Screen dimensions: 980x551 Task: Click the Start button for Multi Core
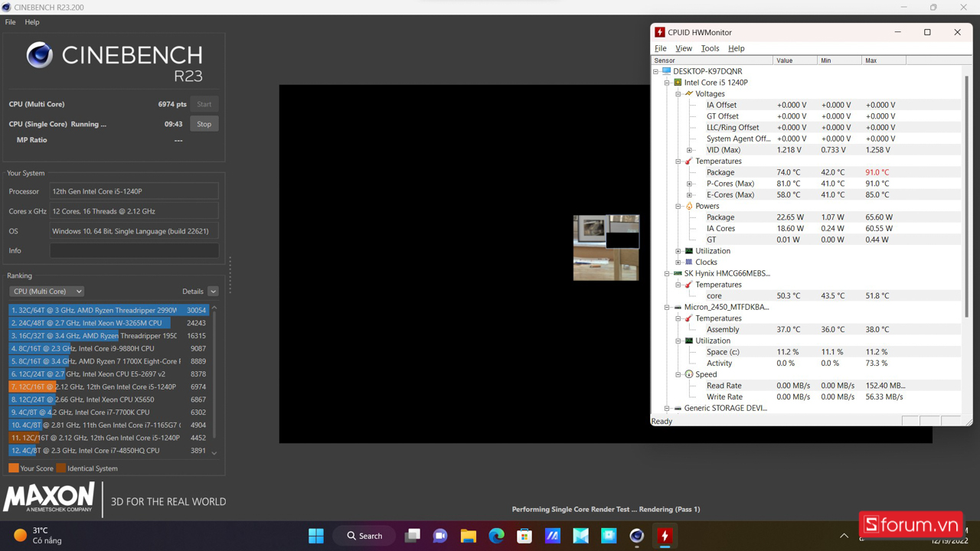click(x=204, y=104)
